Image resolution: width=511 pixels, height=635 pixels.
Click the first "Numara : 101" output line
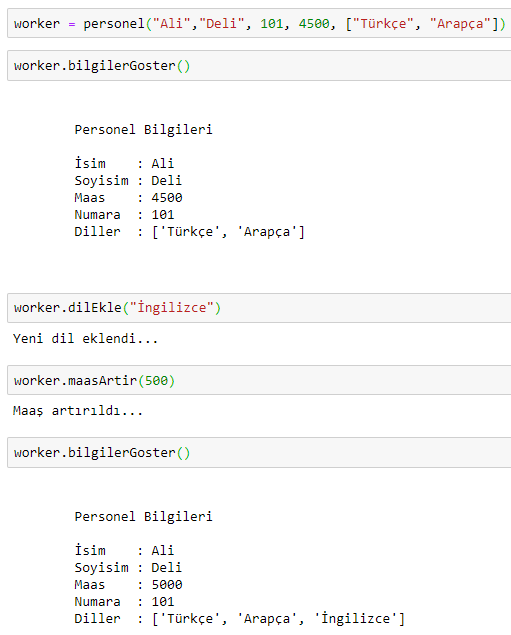(124, 215)
